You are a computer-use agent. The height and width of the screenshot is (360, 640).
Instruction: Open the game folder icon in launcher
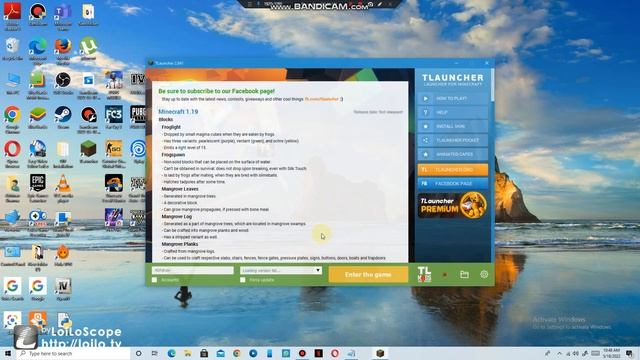(x=464, y=274)
